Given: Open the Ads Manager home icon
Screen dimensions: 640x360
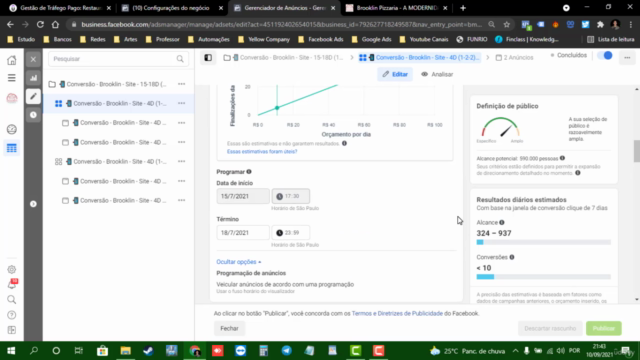Looking at the screenshot, I should coord(12,60).
